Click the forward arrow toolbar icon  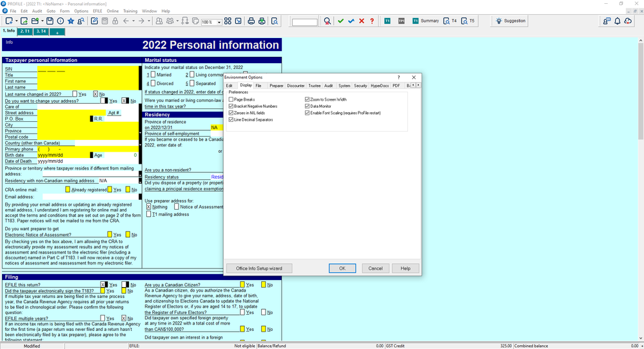tap(141, 21)
